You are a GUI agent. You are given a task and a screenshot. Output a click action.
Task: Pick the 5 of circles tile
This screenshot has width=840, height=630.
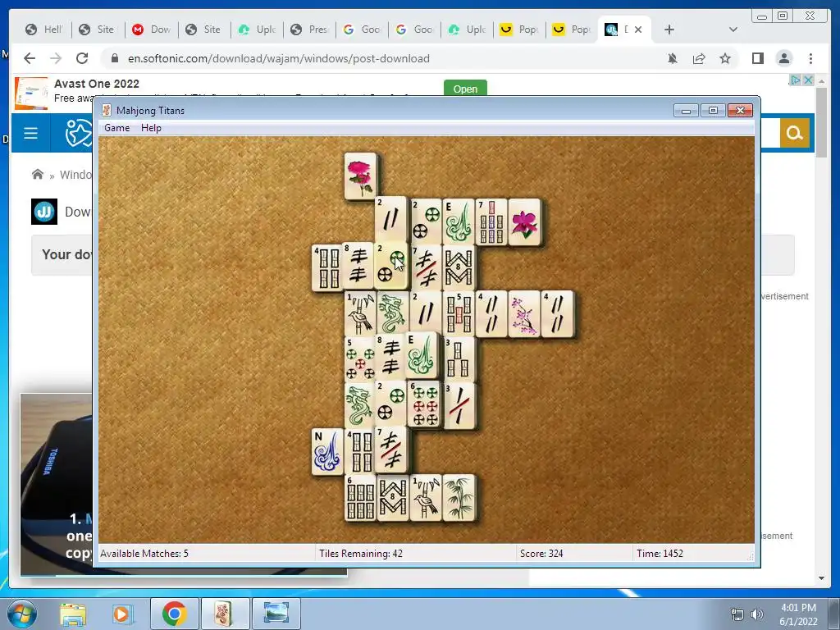(359, 359)
